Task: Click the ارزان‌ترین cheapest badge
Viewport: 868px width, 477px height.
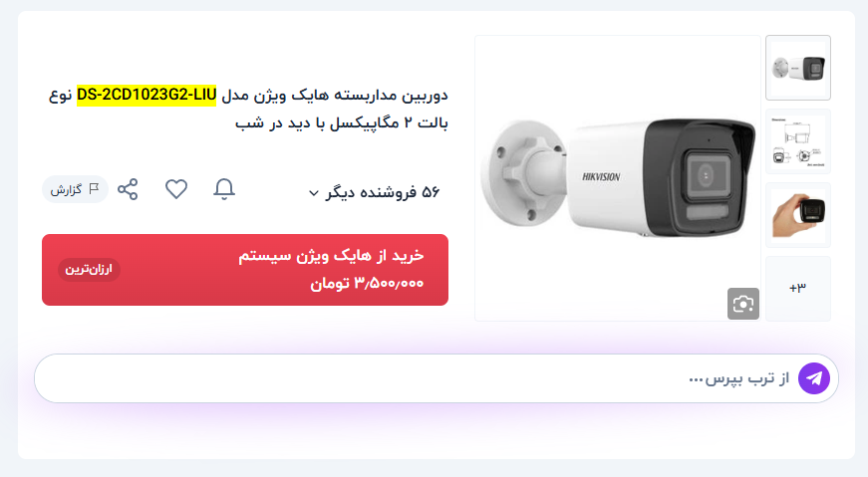Action: click(x=89, y=270)
